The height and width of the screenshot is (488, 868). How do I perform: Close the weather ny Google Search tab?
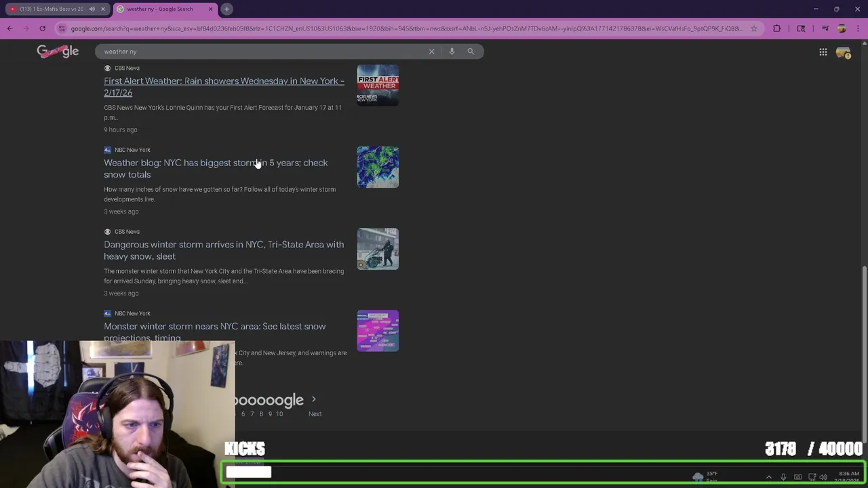point(210,9)
